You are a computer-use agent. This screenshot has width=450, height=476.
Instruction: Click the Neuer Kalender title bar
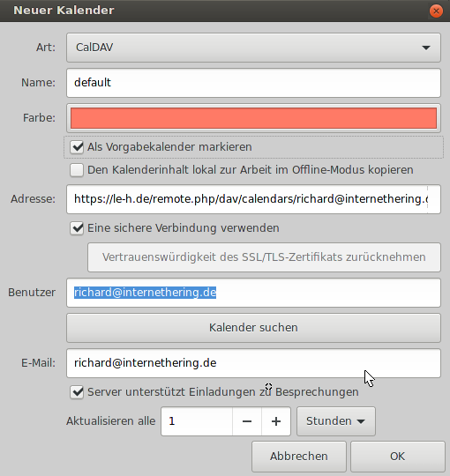click(x=213, y=11)
